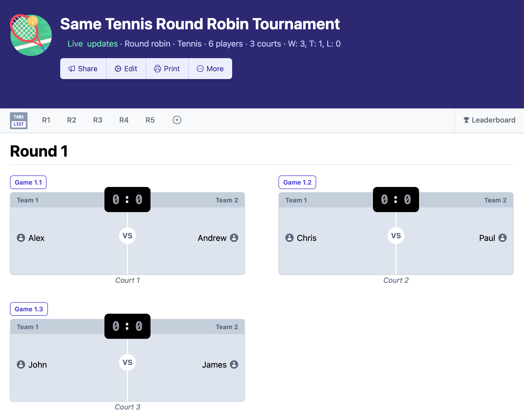
Task: Switch to the R5 round tab
Action: [150, 120]
